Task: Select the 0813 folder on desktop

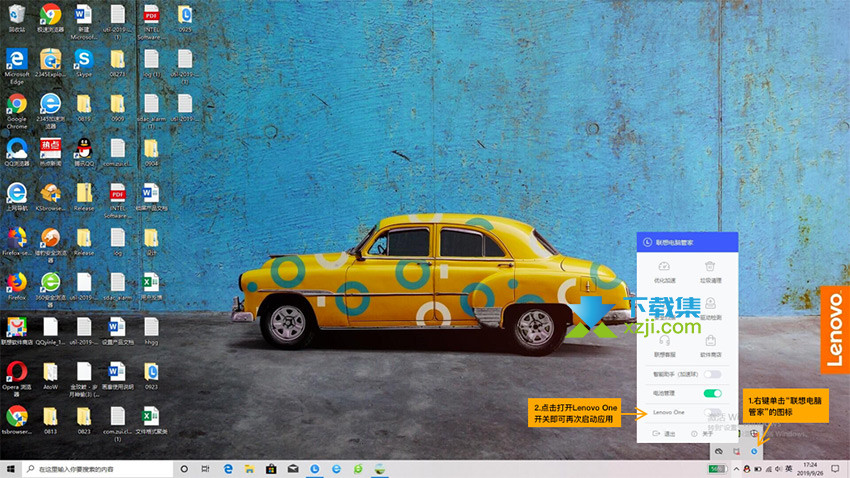Action: 50,420
